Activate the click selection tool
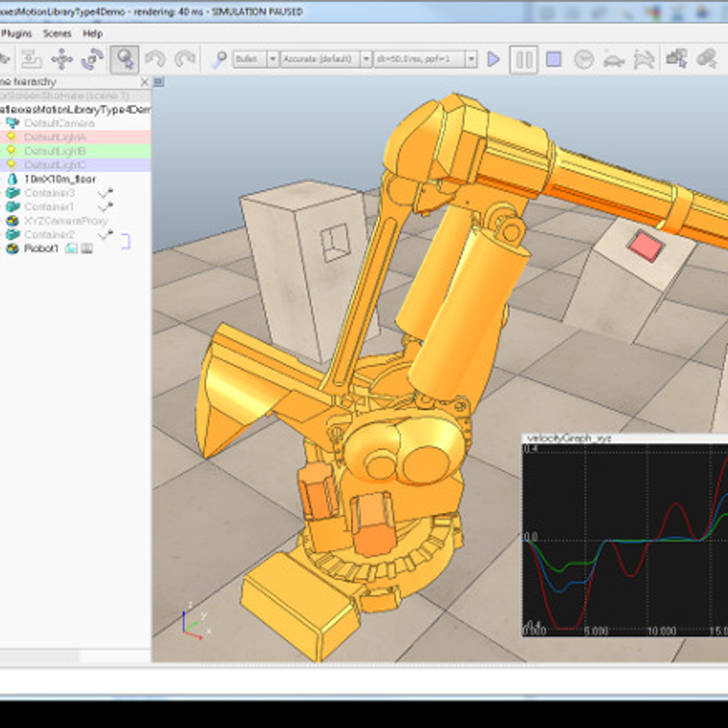This screenshot has width=728, height=728. tap(124, 59)
